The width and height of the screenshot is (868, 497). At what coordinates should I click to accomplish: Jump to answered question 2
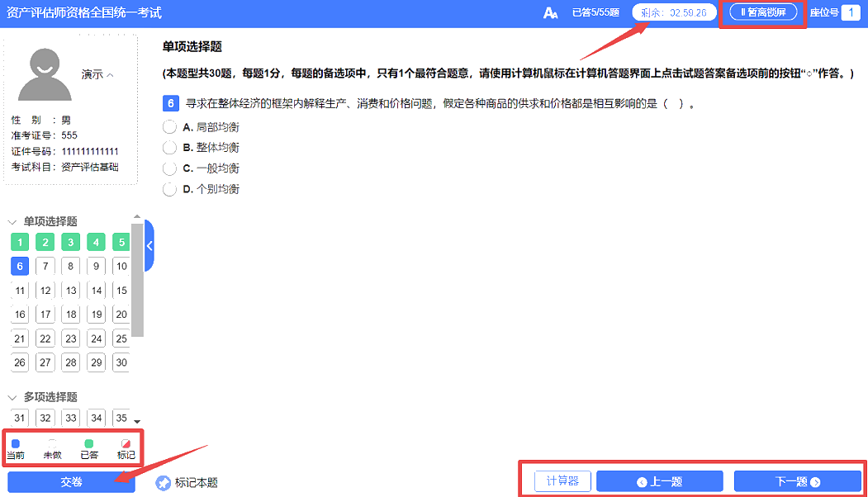coord(45,242)
